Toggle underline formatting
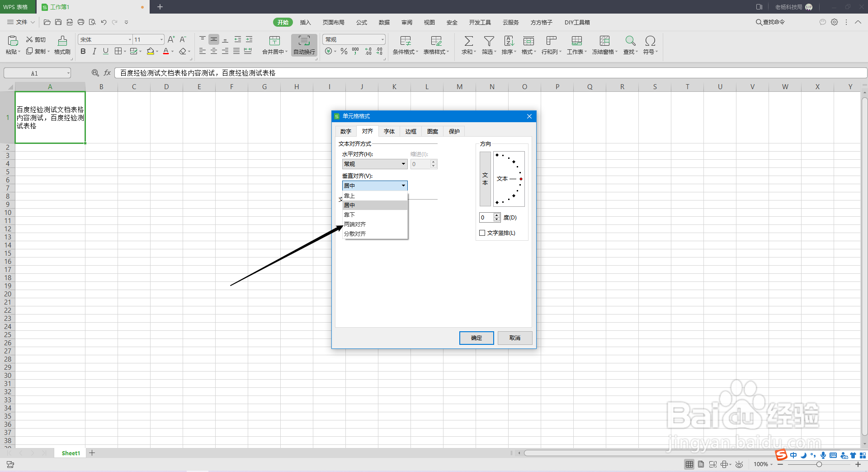Screen dimensions: 868x472 coord(106,51)
